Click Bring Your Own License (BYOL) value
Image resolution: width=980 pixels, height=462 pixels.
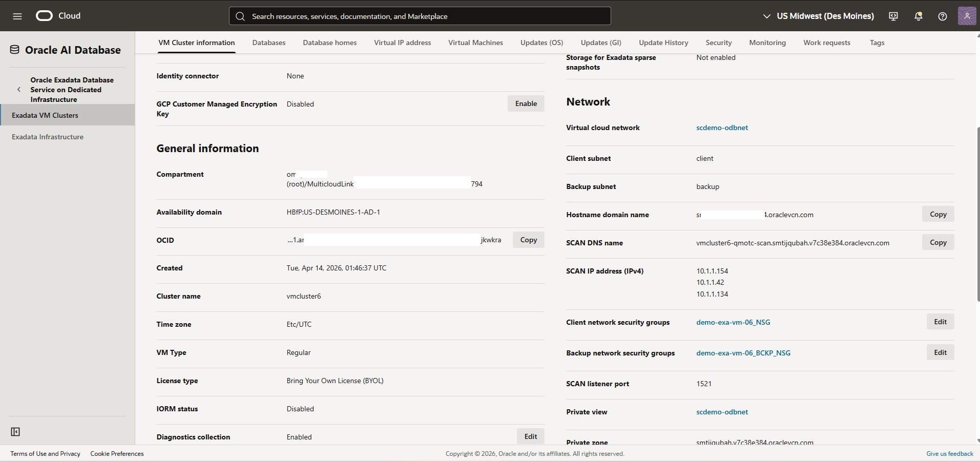(x=335, y=381)
